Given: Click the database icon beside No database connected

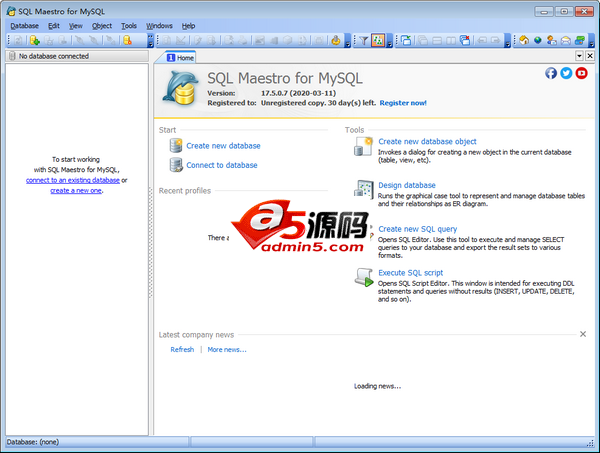Looking at the screenshot, I should (12, 56).
